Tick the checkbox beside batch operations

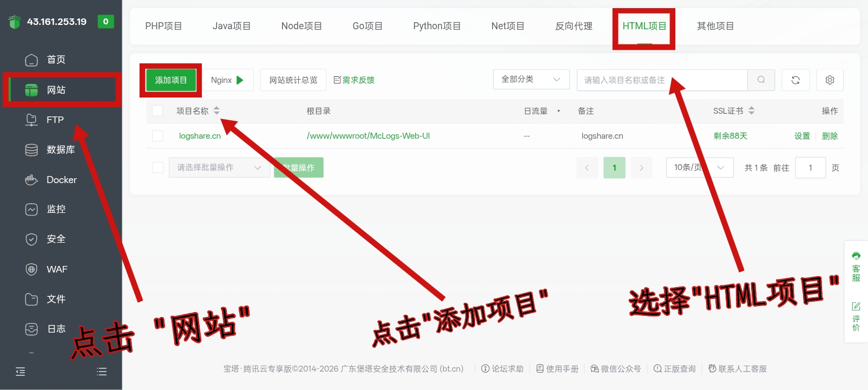click(x=157, y=168)
